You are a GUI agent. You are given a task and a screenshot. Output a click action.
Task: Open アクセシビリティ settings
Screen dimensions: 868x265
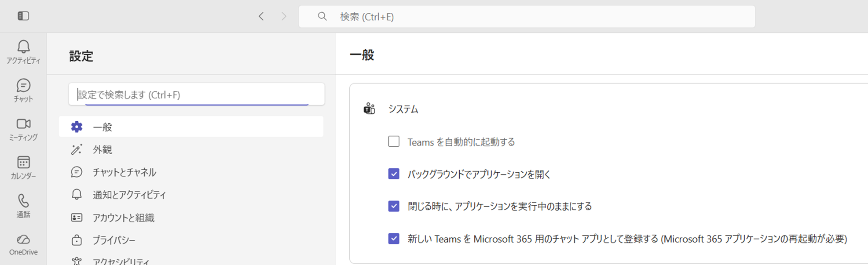[x=191, y=260]
